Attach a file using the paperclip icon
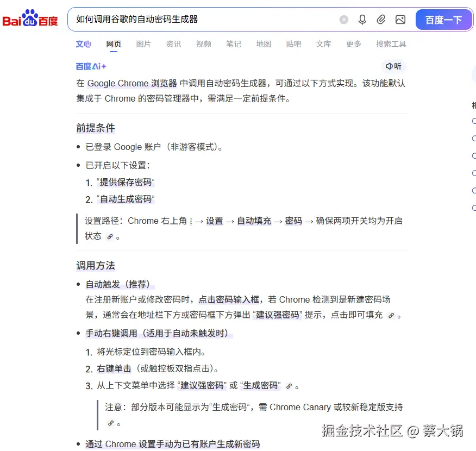 click(381, 20)
